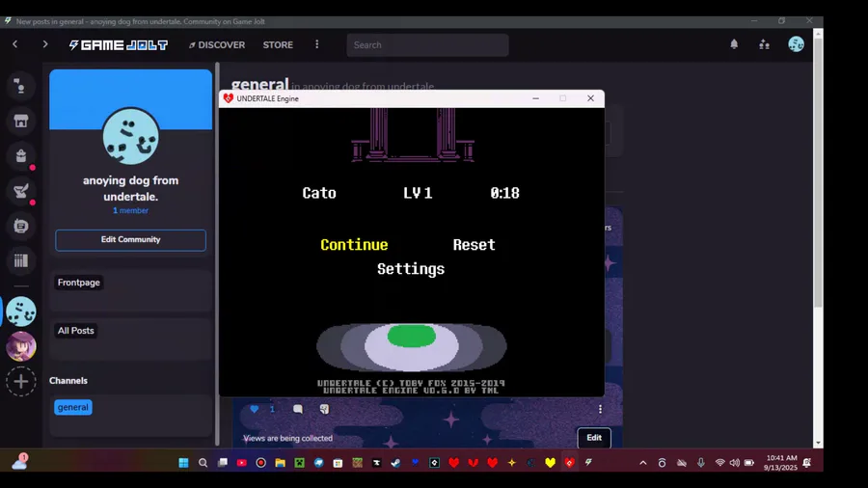This screenshot has width=868, height=488.
Task: Go back with the left arrow
Action: (14, 44)
